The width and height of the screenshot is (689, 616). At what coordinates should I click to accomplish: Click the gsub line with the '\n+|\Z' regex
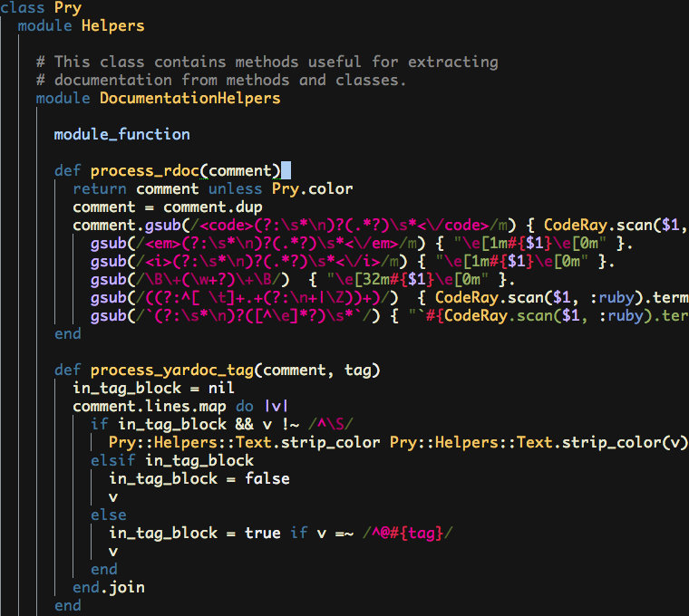click(x=389, y=298)
